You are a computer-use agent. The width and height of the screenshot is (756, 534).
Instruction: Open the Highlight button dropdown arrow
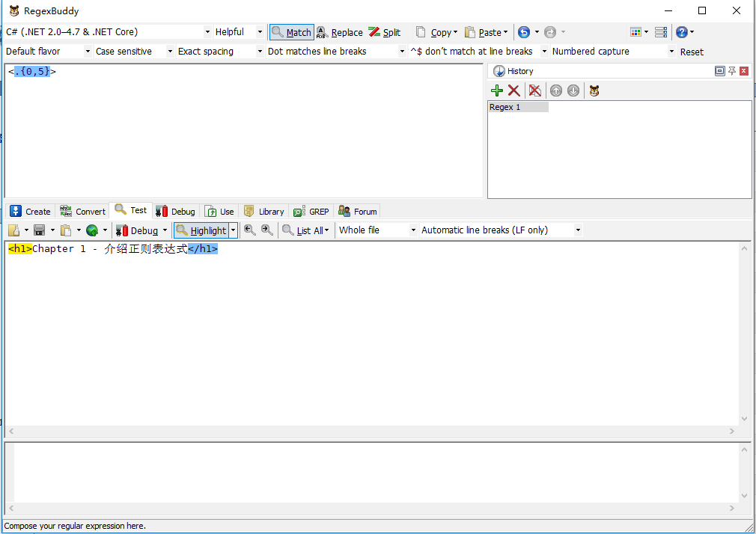(x=233, y=230)
